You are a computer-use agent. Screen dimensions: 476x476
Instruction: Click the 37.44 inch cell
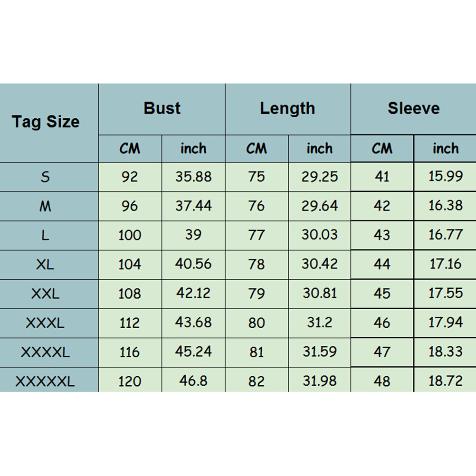pyautogui.click(x=193, y=206)
